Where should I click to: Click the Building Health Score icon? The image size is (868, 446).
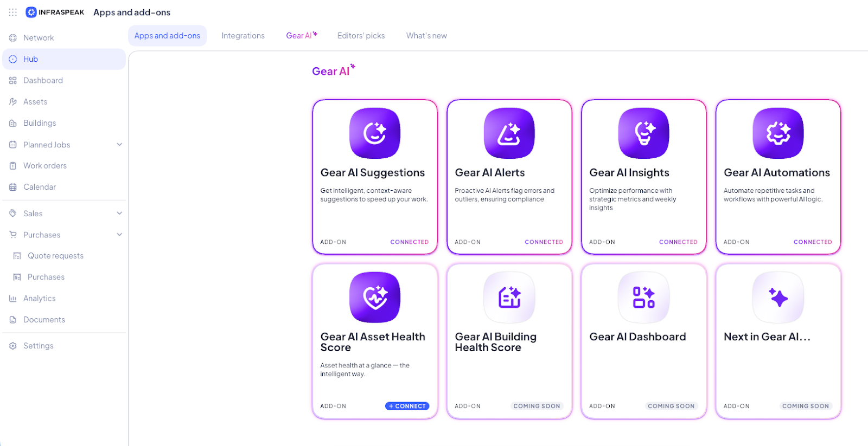(509, 298)
